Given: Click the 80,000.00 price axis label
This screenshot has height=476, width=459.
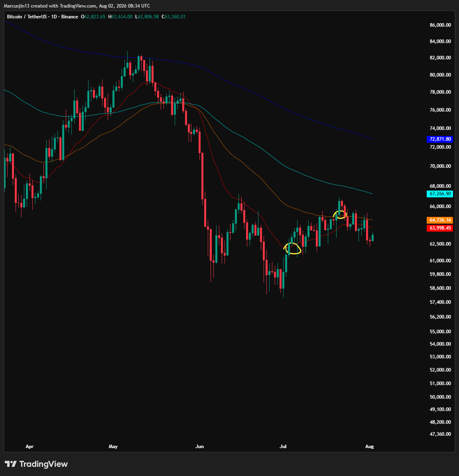Looking at the screenshot, I should (x=440, y=75).
